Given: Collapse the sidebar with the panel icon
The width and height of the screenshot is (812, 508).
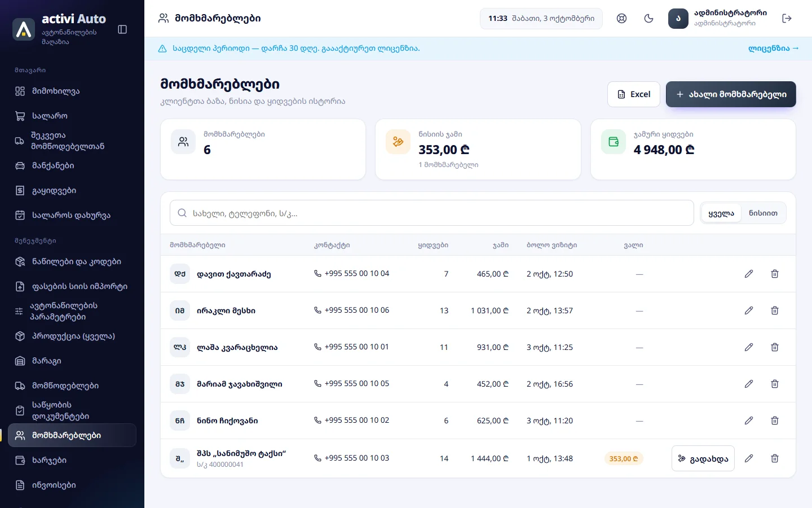Looking at the screenshot, I should coord(122,29).
